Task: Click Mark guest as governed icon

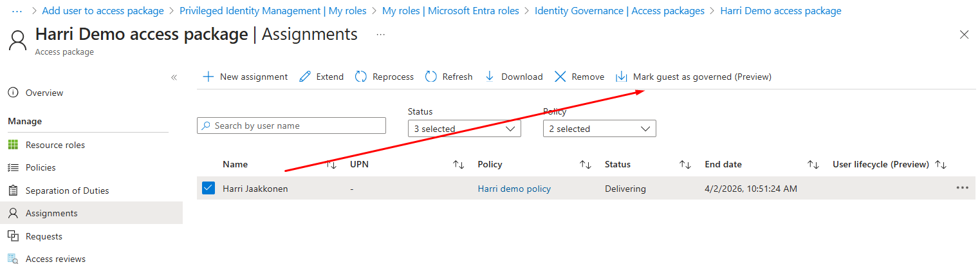Action: coord(622,77)
